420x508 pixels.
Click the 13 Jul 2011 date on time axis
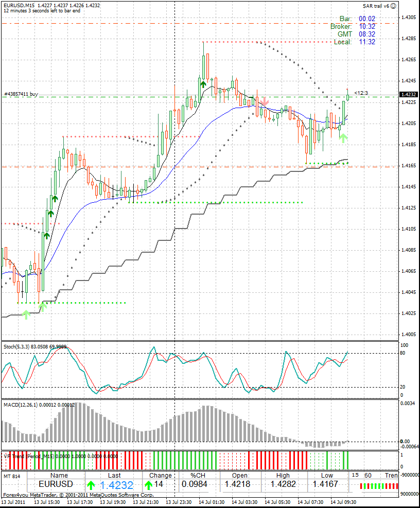tap(13, 502)
